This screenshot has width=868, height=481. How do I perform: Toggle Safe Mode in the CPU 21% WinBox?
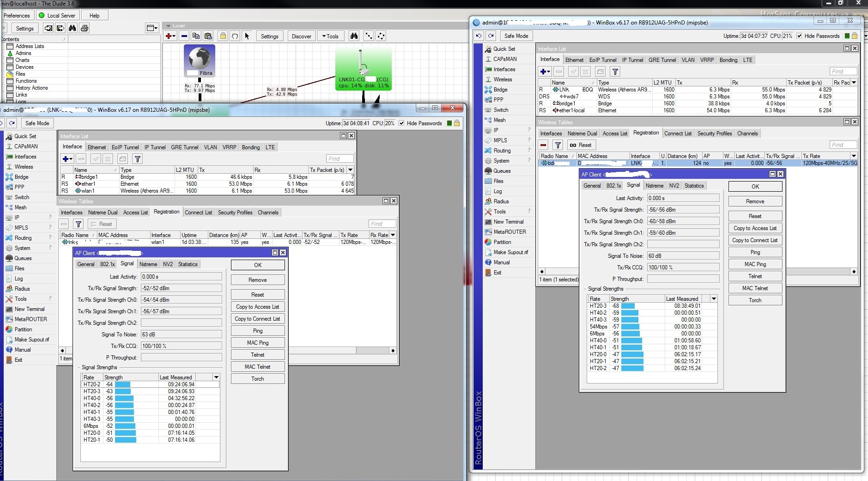516,36
